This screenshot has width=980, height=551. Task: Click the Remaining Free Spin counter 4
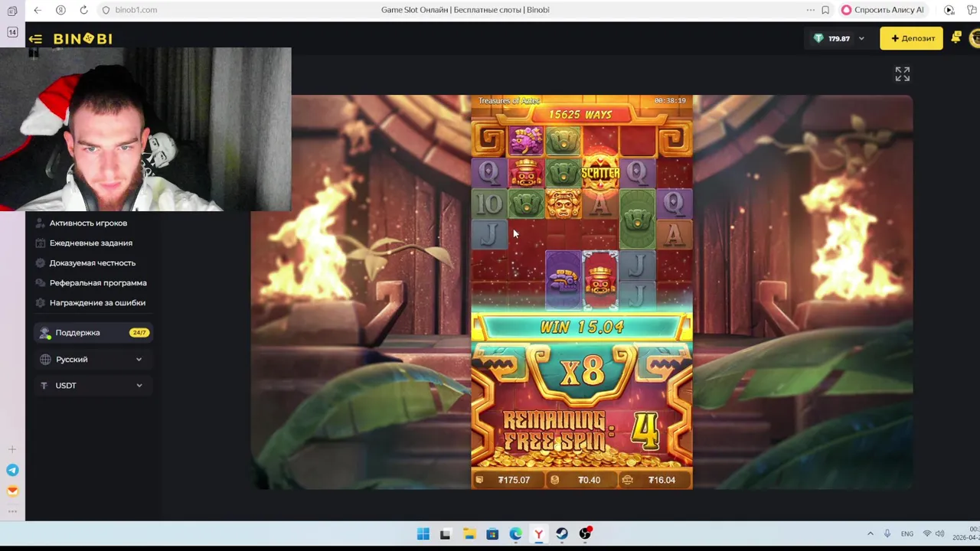[645, 432]
